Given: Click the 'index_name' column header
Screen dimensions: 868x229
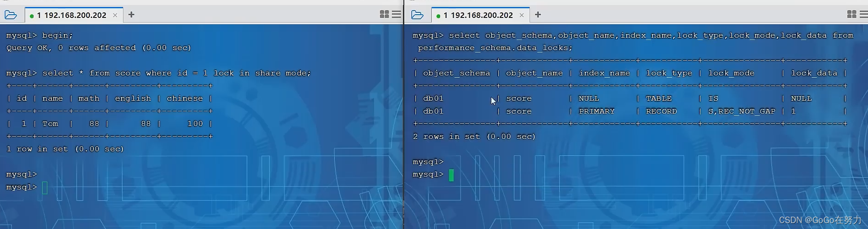Looking at the screenshot, I should tap(604, 73).
